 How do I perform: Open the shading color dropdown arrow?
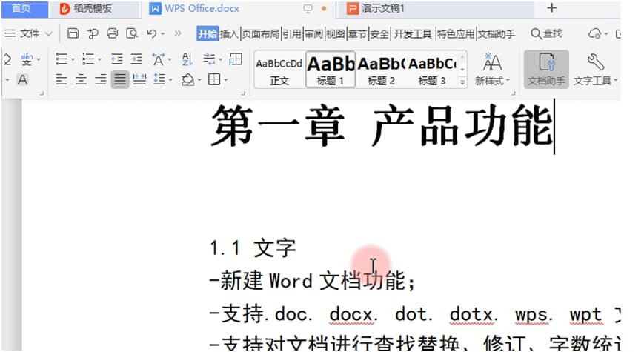pyautogui.click(x=199, y=80)
